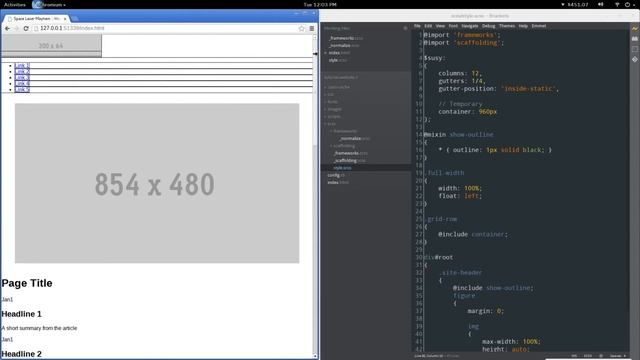The width and height of the screenshot is (640, 360).
Task: Click the 854 x 480 placeholder image
Action: click(157, 183)
